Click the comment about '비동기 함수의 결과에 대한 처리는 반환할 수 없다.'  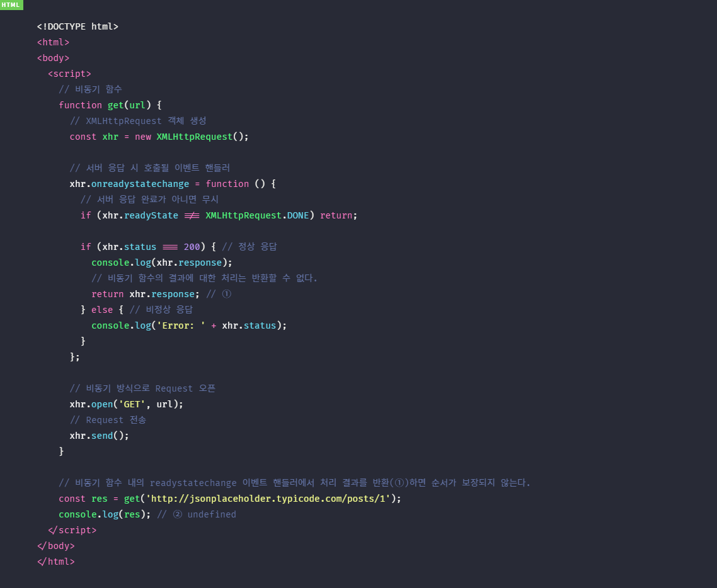tap(204, 278)
